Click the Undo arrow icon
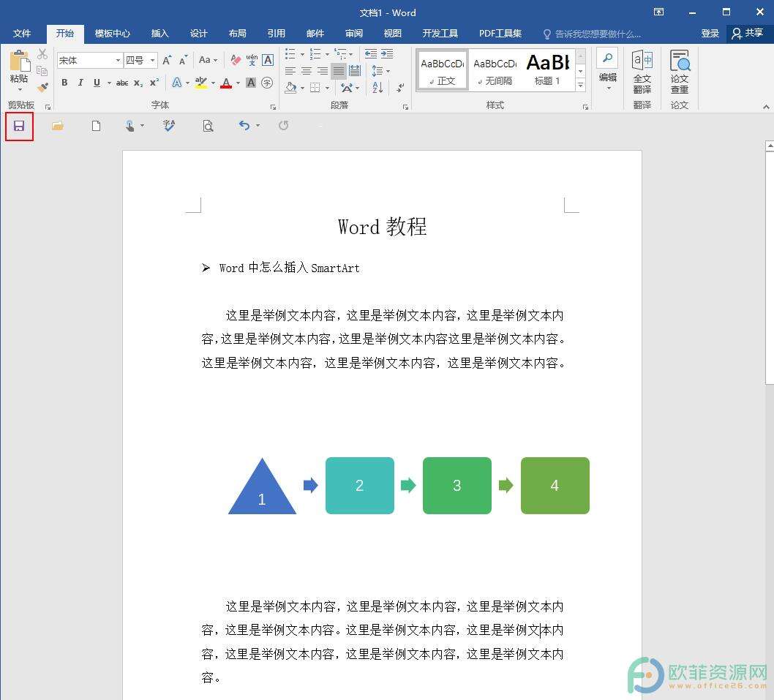 [244, 126]
